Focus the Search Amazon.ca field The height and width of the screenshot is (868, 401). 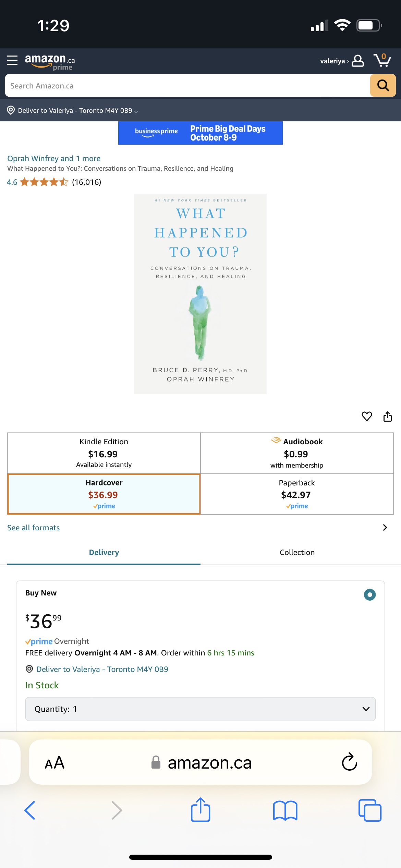[x=187, y=86]
